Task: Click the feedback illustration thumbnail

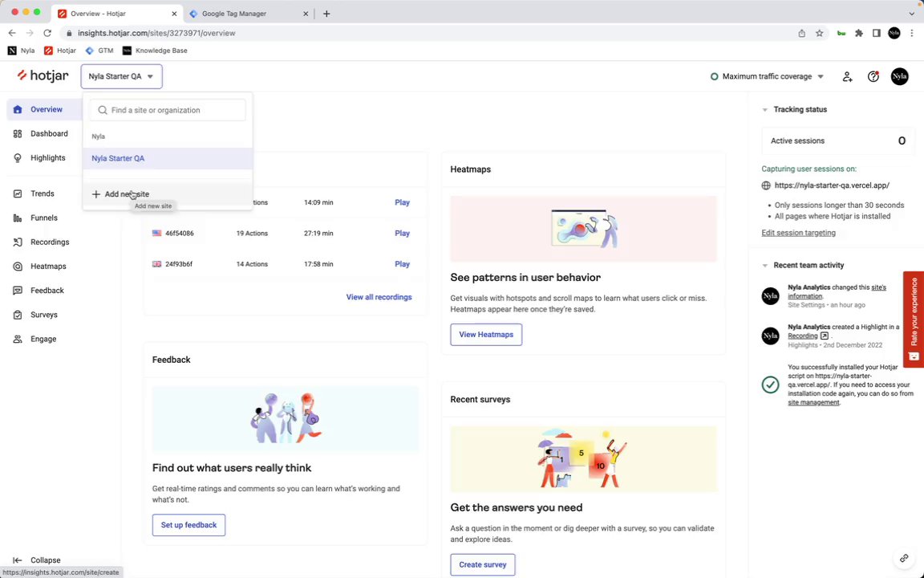Action: [286, 419]
